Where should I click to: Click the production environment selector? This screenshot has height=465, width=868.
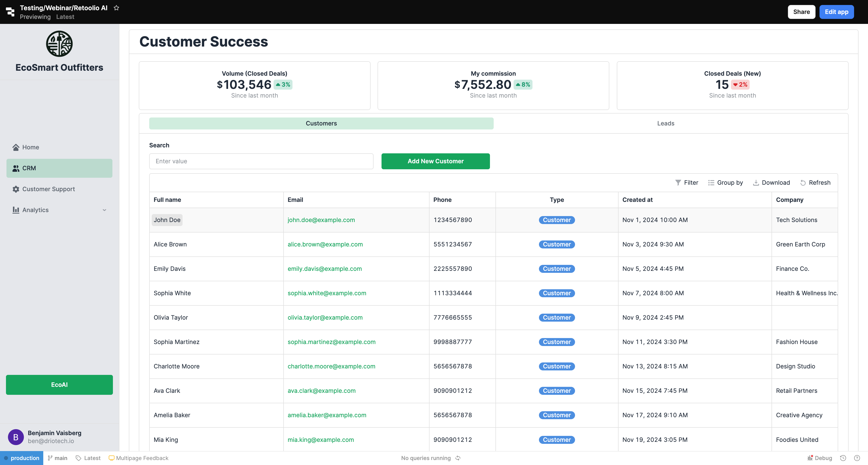(22, 458)
